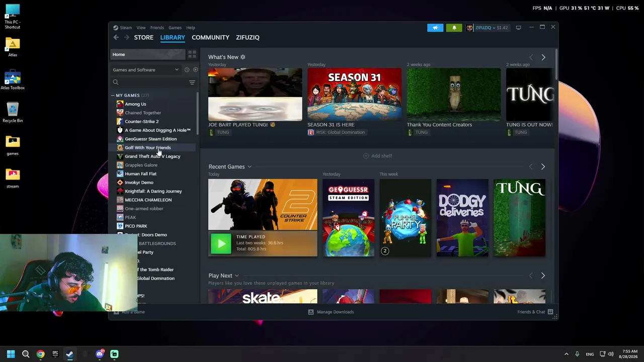
Task: Select Counter-Strike 2 in the library list
Action: click(x=141, y=122)
